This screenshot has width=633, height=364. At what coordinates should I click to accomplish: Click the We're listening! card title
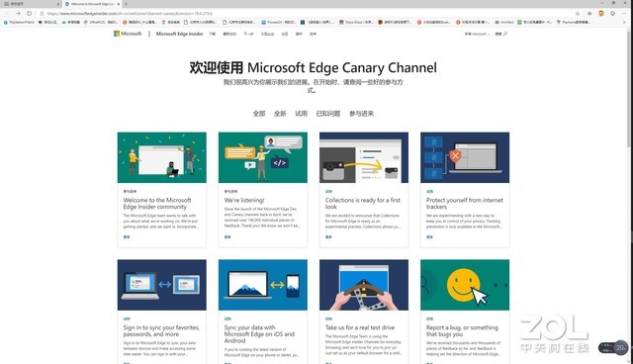tap(244, 200)
